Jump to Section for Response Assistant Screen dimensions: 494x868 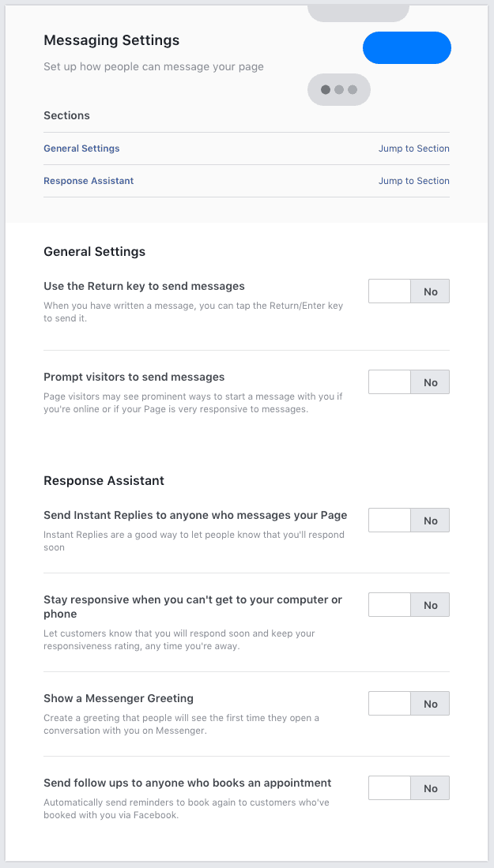(413, 181)
